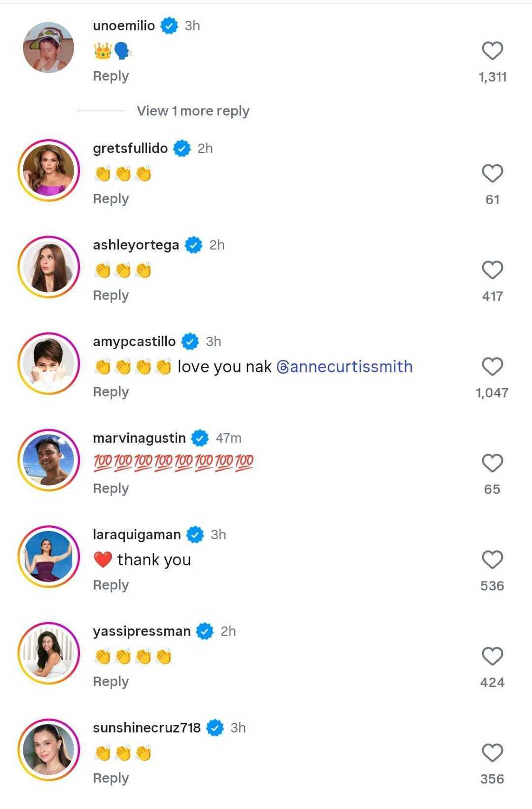The width and height of the screenshot is (532, 809).
Task: Reply to laraquigaman's comment
Action: 111,585
